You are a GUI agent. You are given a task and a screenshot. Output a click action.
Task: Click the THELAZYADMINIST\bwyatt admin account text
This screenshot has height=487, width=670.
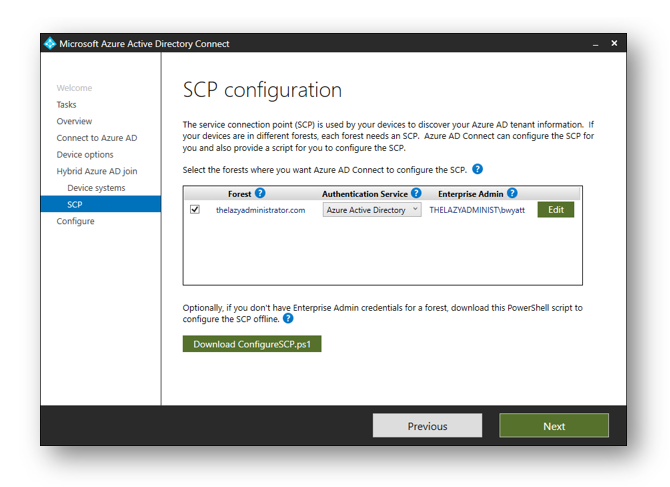[x=477, y=210]
